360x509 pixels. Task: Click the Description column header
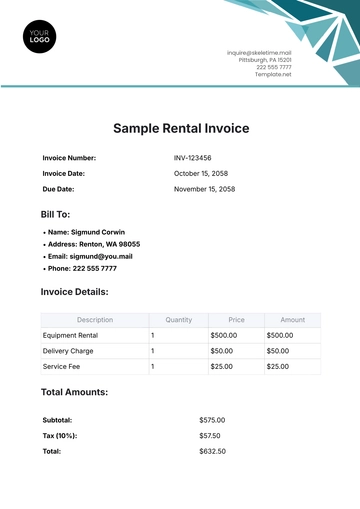[x=95, y=320]
